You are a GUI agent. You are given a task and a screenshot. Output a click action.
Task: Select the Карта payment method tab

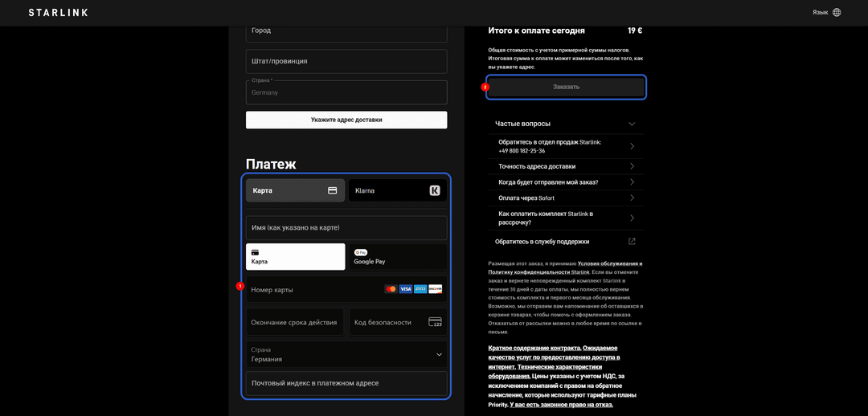(296, 190)
